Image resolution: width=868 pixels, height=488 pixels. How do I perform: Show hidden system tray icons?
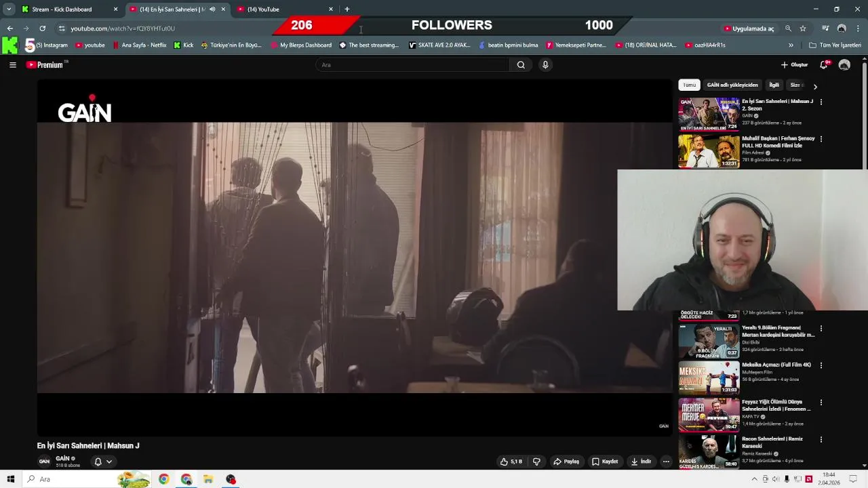(754, 479)
